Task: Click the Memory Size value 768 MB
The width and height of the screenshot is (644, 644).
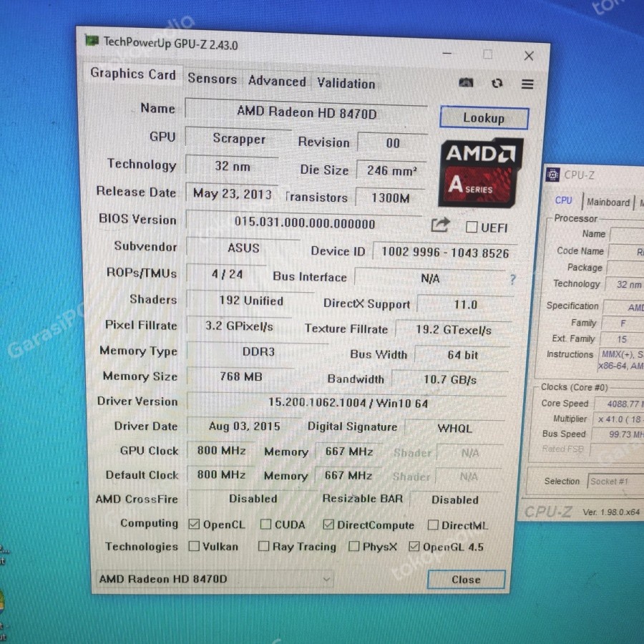Action: [240, 376]
